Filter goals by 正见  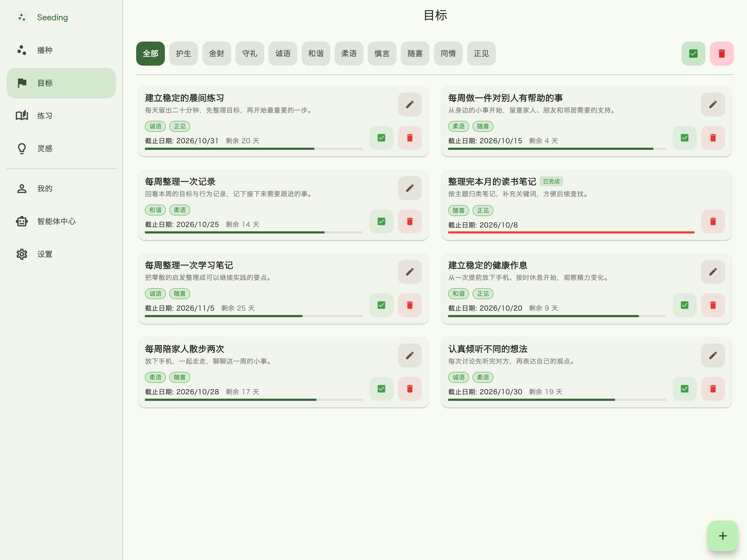(x=481, y=53)
